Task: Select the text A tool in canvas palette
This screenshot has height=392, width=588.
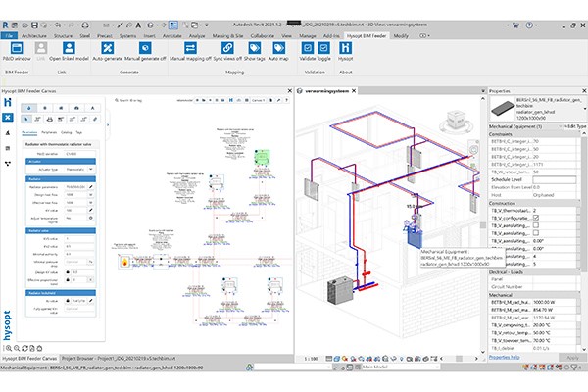Action: 93,108
